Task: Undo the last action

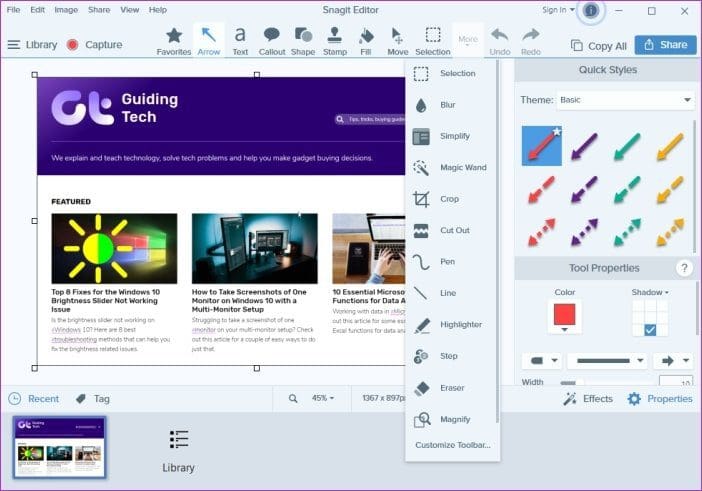Action: pos(500,41)
